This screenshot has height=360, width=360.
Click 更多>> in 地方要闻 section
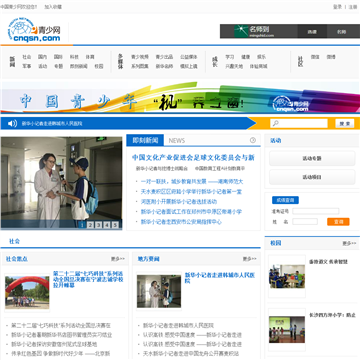tap(249, 259)
